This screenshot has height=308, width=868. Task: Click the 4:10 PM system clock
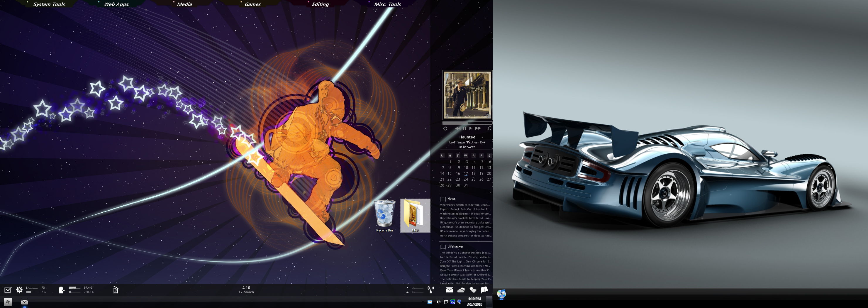point(474,302)
